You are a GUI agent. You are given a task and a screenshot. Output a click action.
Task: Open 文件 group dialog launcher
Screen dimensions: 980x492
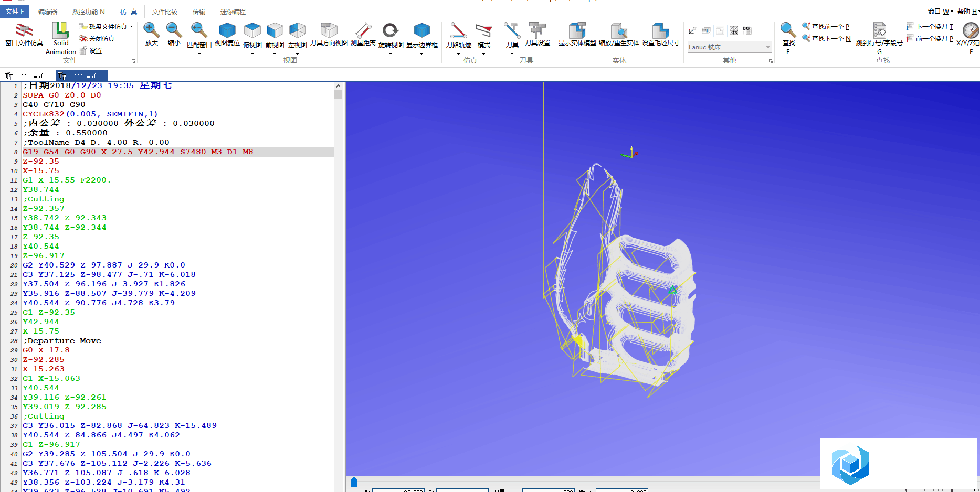click(x=133, y=61)
